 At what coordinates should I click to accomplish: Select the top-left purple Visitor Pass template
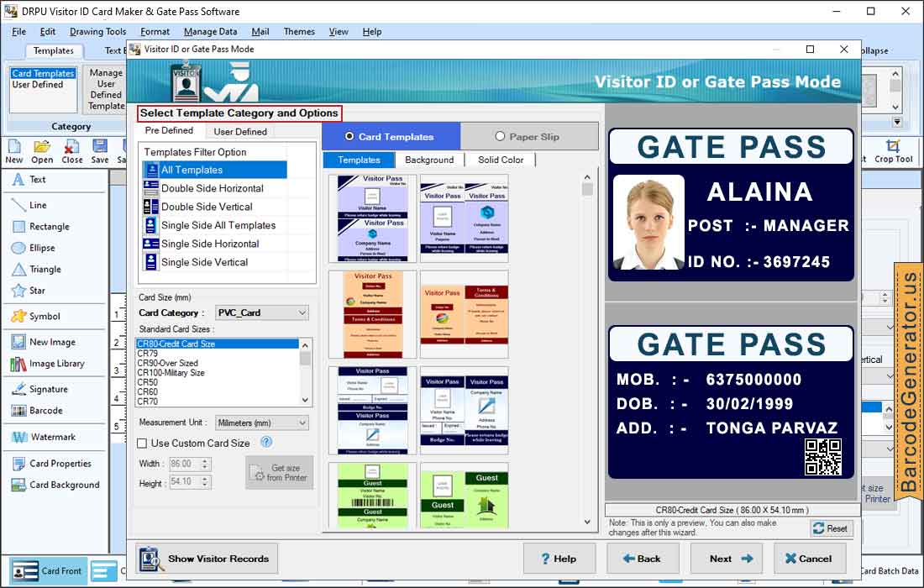tap(373, 218)
